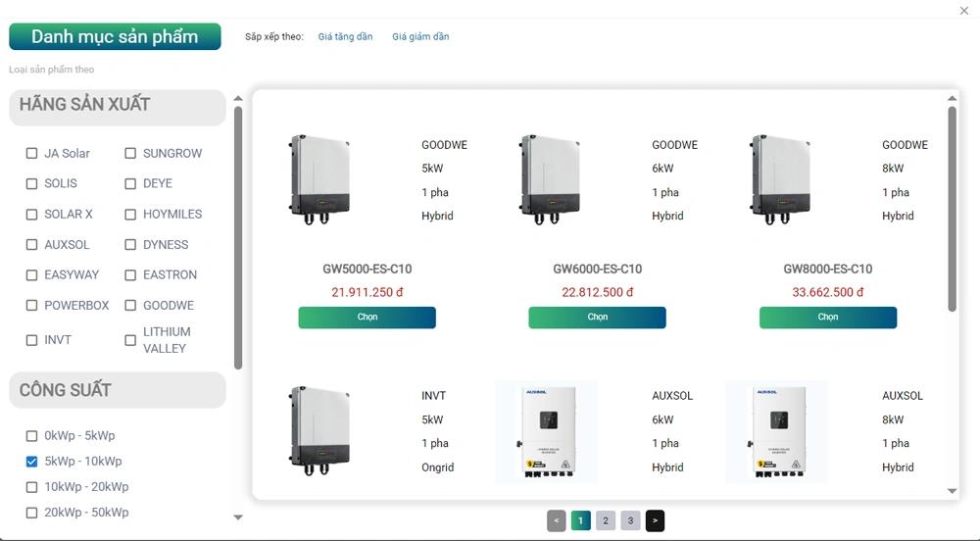Open the AUXSOL 6kW inverter image
Screen dimensions: 980x541
coord(546,431)
